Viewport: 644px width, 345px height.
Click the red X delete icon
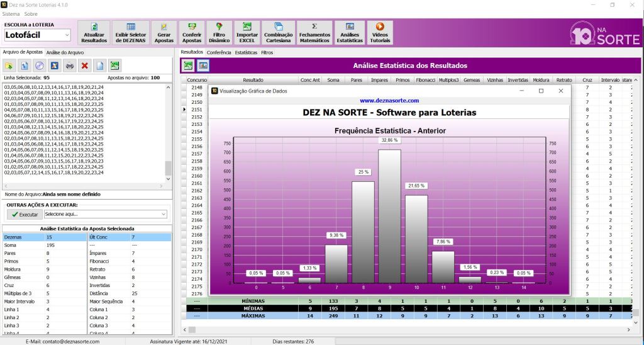(85, 65)
